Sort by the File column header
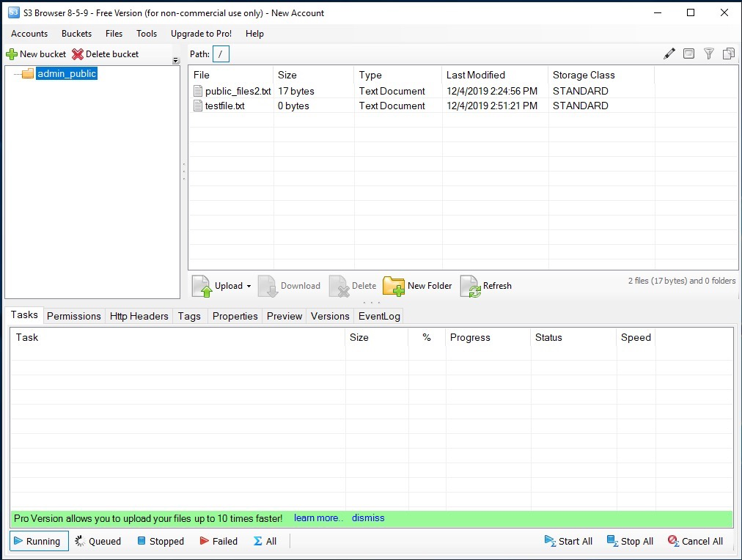The image size is (742, 560). [231, 75]
